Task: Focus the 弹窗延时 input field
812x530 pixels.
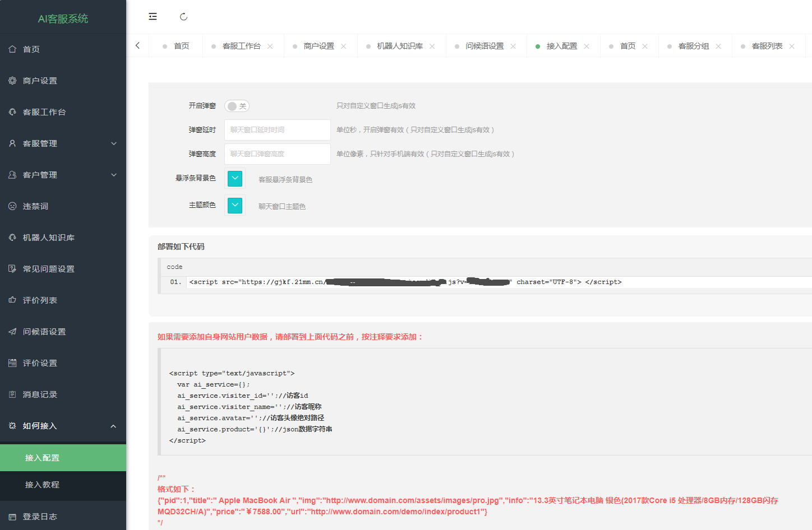Action: 278,130
